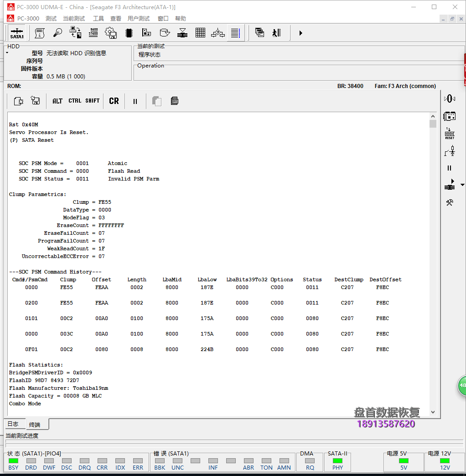
Task: Open the on-screen keyboard icon
Action: (175, 101)
